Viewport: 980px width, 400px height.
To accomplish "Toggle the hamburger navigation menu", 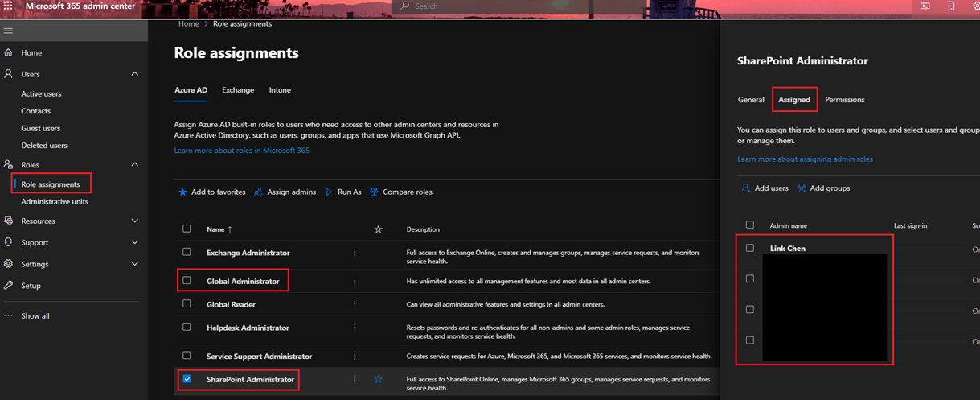I will tap(8, 31).
